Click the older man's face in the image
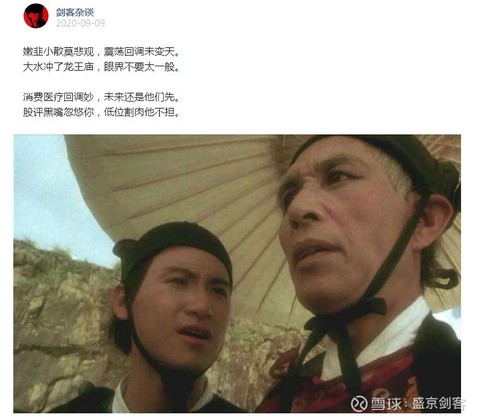 [343, 227]
